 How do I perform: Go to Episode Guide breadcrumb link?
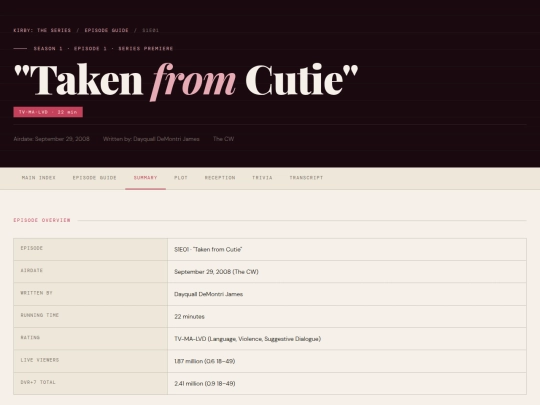(106, 30)
